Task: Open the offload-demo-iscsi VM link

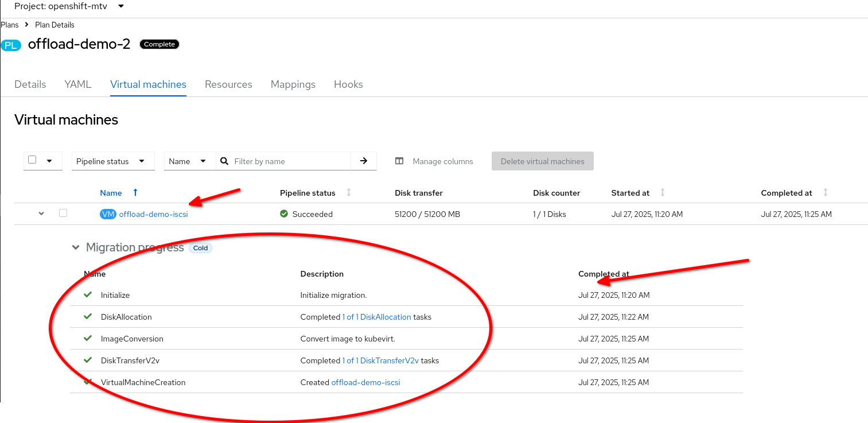Action: (x=154, y=214)
